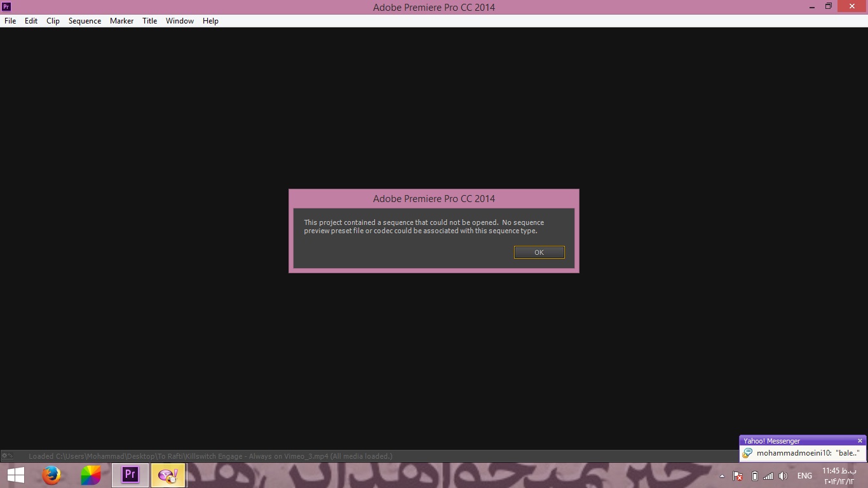Launch Firefox from the taskbar

pos(51,475)
